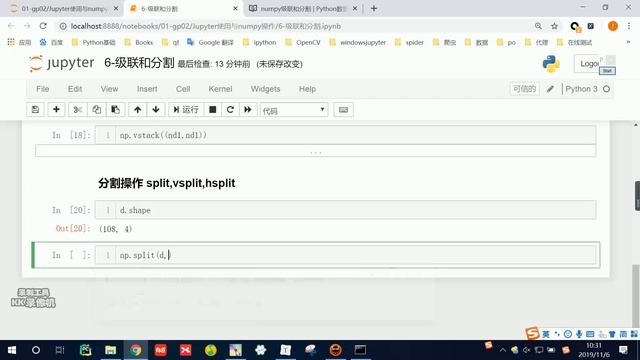Interrupt the kernel with stop square icon
640x360 pixels.
click(213, 109)
